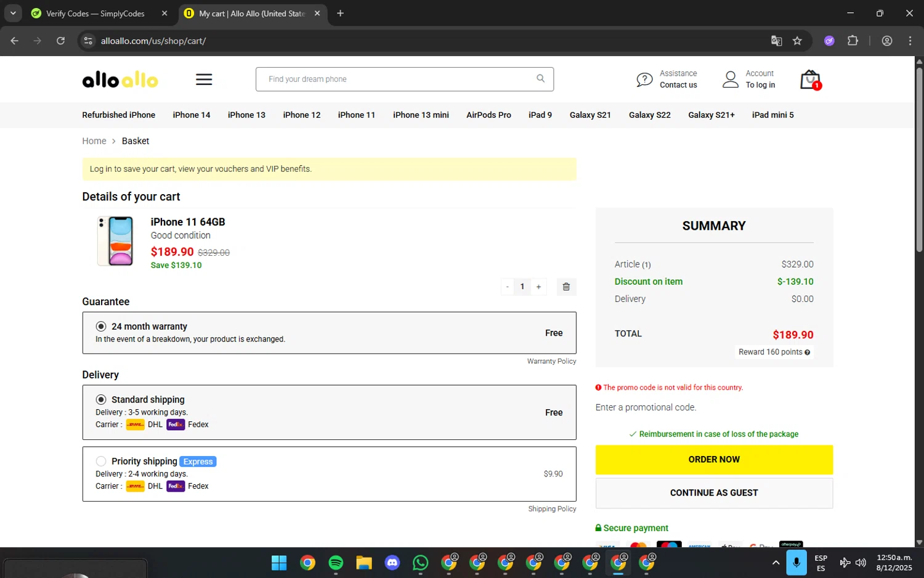The image size is (924, 578).
Task: Open AirPods Pro category
Action: pyautogui.click(x=489, y=115)
